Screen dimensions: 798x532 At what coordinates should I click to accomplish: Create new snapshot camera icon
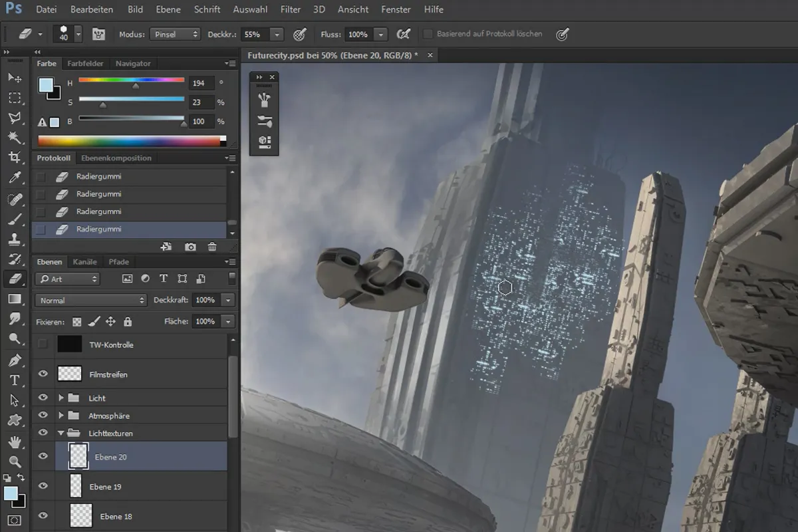(x=190, y=247)
